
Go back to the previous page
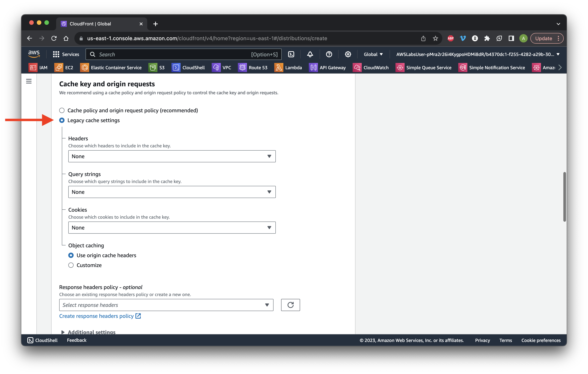coord(30,38)
